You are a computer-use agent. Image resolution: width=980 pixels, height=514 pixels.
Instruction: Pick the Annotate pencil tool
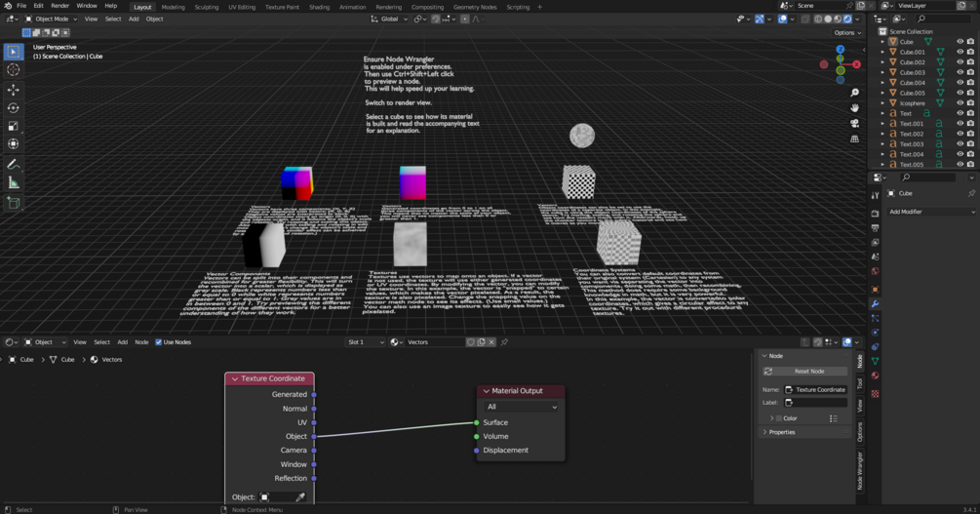point(13,165)
